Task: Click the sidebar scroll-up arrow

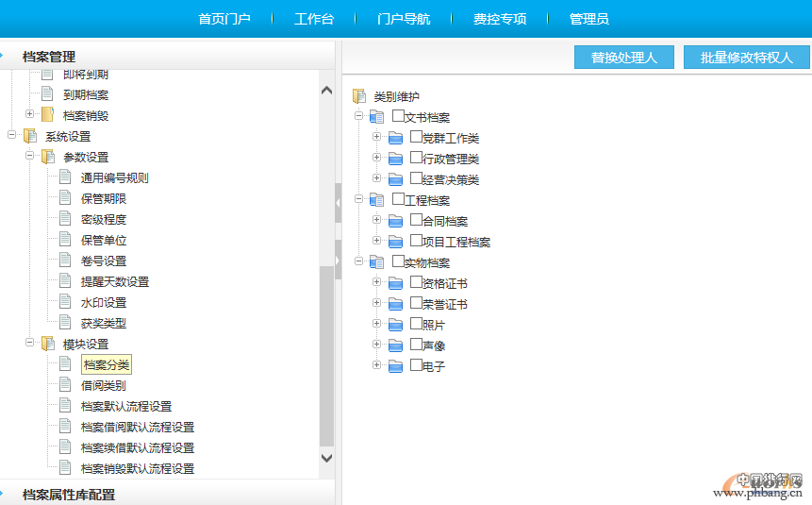Action: coord(326,91)
